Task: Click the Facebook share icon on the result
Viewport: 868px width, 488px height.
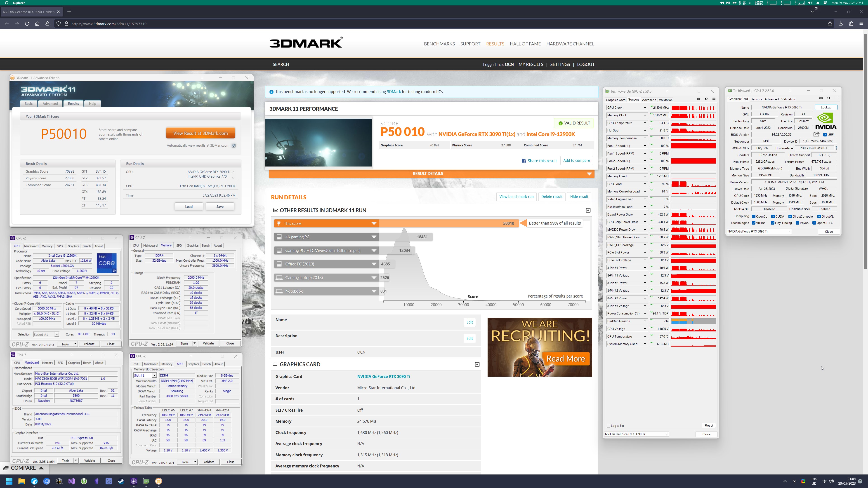Action: pos(524,161)
